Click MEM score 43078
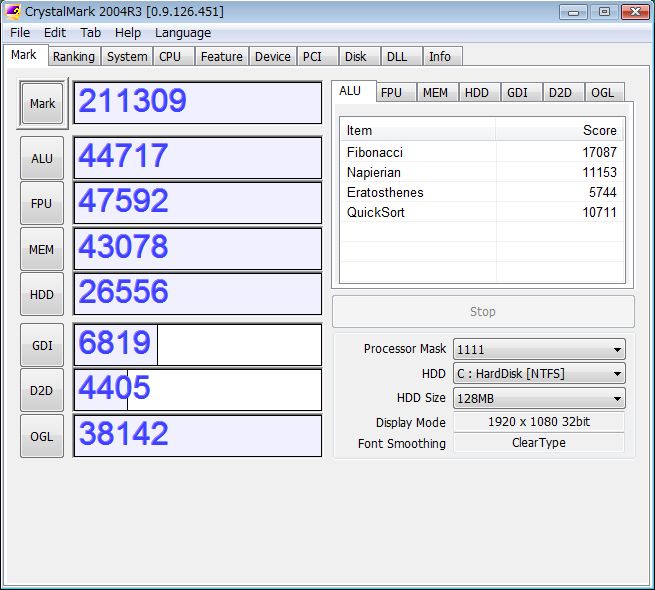The width and height of the screenshot is (655, 590). click(198, 249)
